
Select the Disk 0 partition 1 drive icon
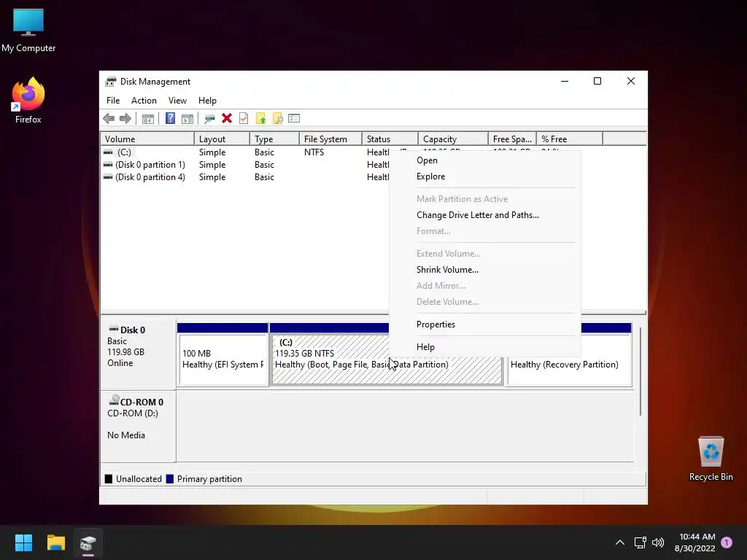tap(108, 165)
